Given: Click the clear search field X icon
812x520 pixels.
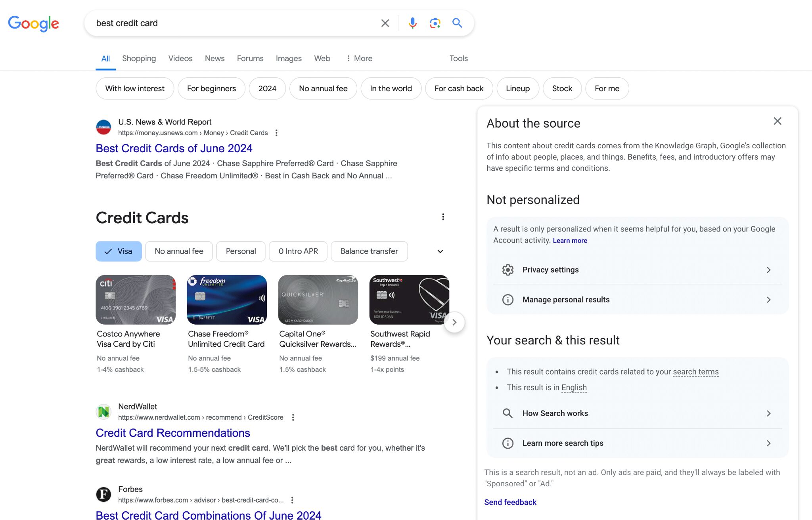Looking at the screenshot, I should click(385, 23).
